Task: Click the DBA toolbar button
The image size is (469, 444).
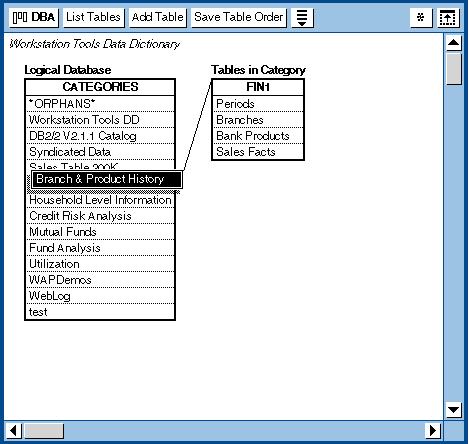Action: coord(34,17)
